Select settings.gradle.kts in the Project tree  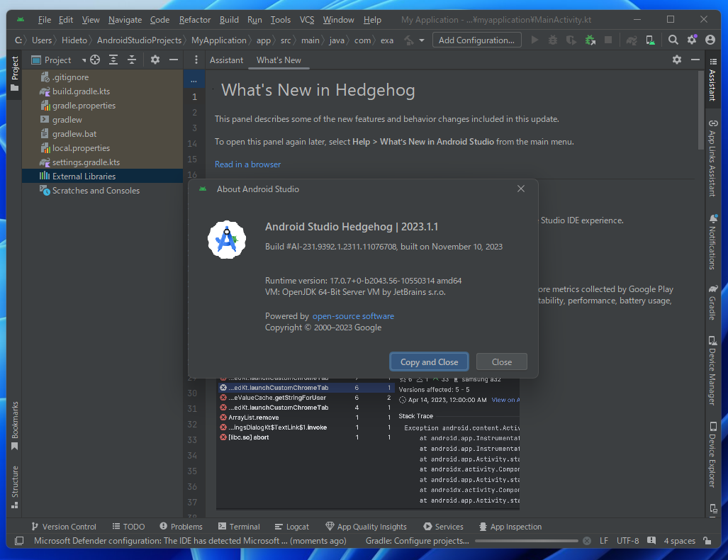(x=84, y=162)
